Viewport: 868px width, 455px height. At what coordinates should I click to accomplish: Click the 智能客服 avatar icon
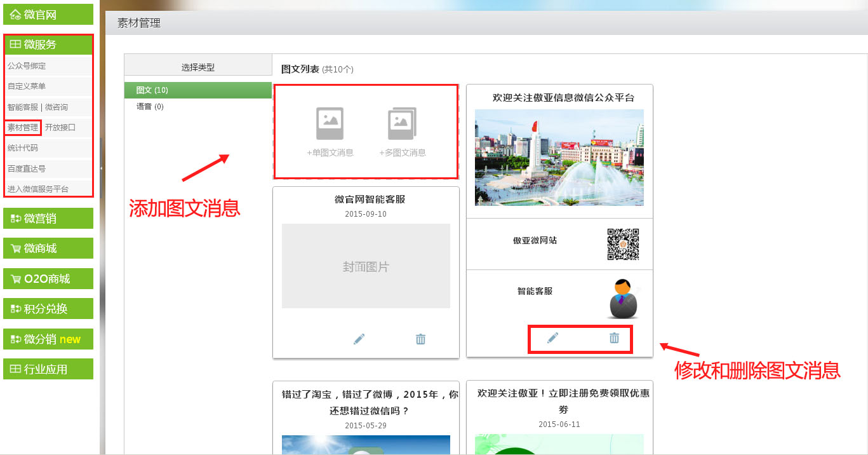point(623,299)
